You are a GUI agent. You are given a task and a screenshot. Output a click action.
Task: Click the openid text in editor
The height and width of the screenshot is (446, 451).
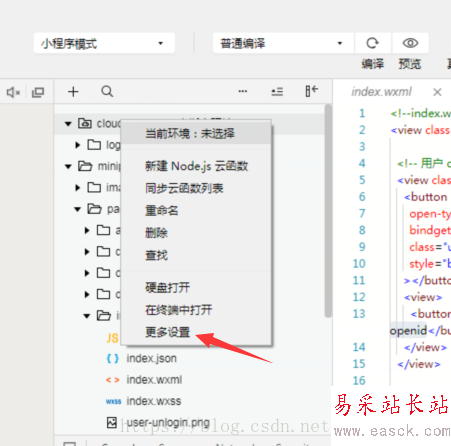coord(408,331)
